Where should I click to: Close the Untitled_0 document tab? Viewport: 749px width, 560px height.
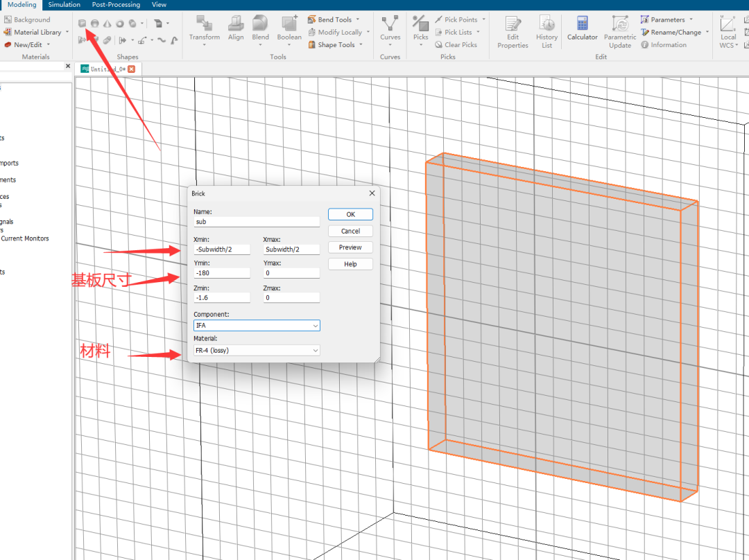[131, 69]
